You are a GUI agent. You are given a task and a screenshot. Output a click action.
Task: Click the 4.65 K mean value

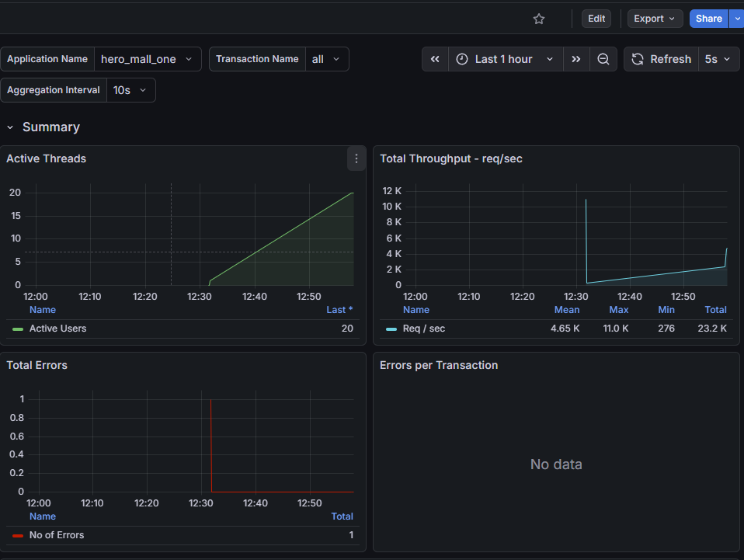coord(565,329)
